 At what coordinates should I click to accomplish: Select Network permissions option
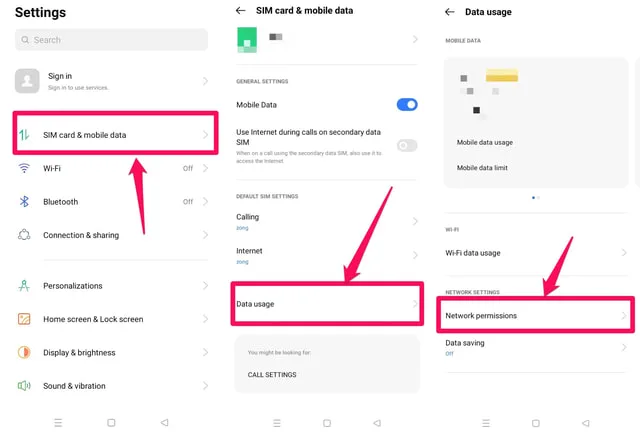pyautogui.click(x=535, y=315)
